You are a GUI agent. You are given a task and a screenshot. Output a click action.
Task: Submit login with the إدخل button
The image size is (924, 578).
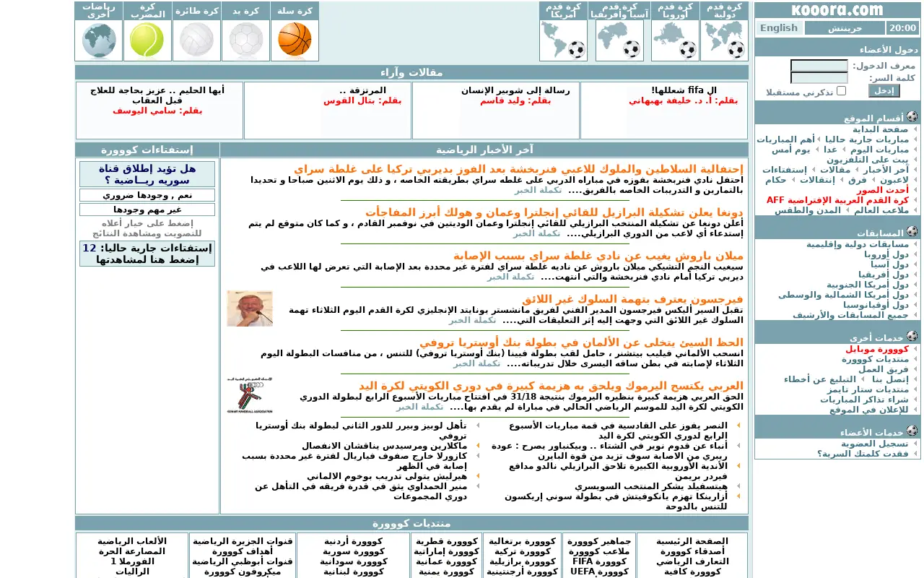(884, 91)
